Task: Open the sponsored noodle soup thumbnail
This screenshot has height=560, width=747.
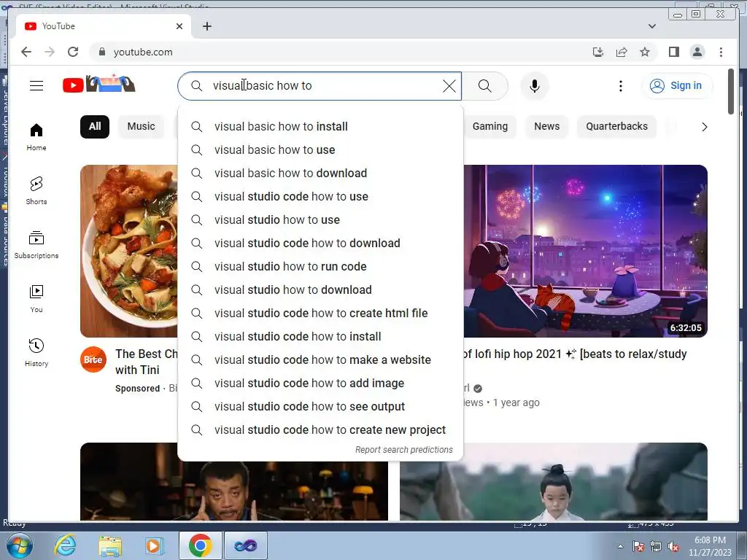Action: (x=129, y=251)
